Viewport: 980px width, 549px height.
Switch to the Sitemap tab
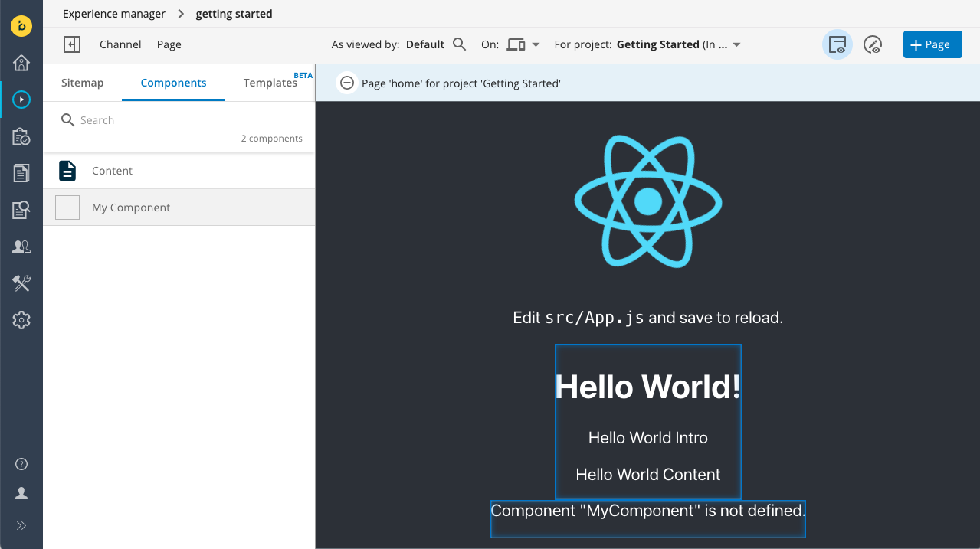point(82,83)
